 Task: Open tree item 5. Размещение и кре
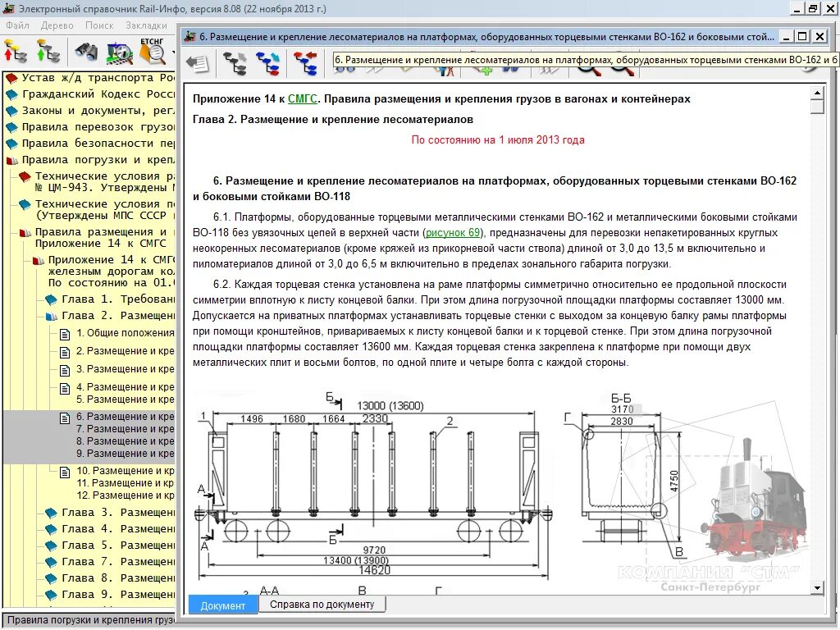(126, 399)
